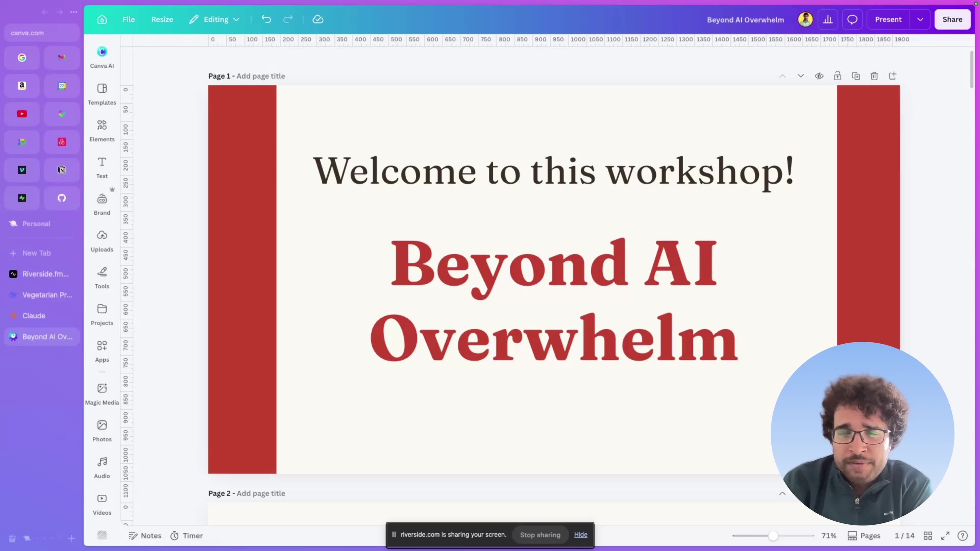980x551 pixels.
Task: Toggle Page 1 visibility eye icon
Action: click(819, 76)
